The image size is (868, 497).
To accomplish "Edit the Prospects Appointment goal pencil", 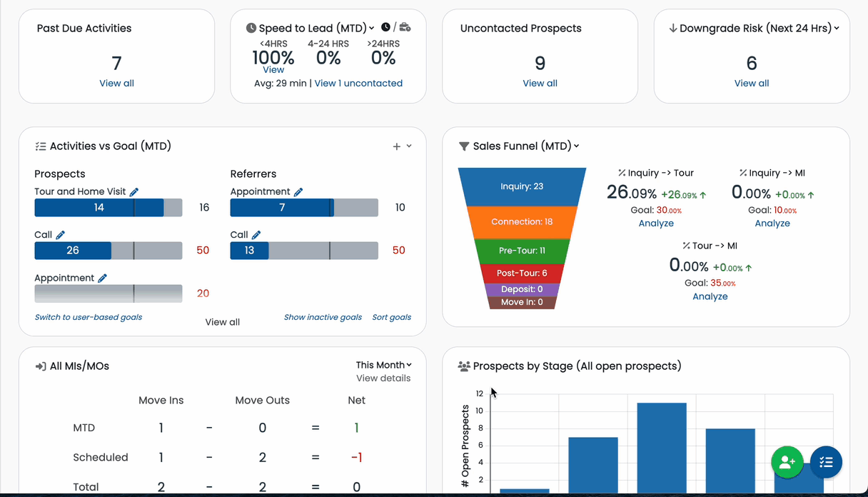I will click(x=102, y=278).
